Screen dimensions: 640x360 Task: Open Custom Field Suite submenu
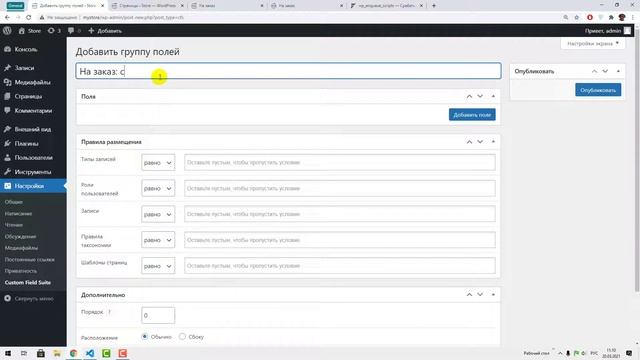(28, 282)
